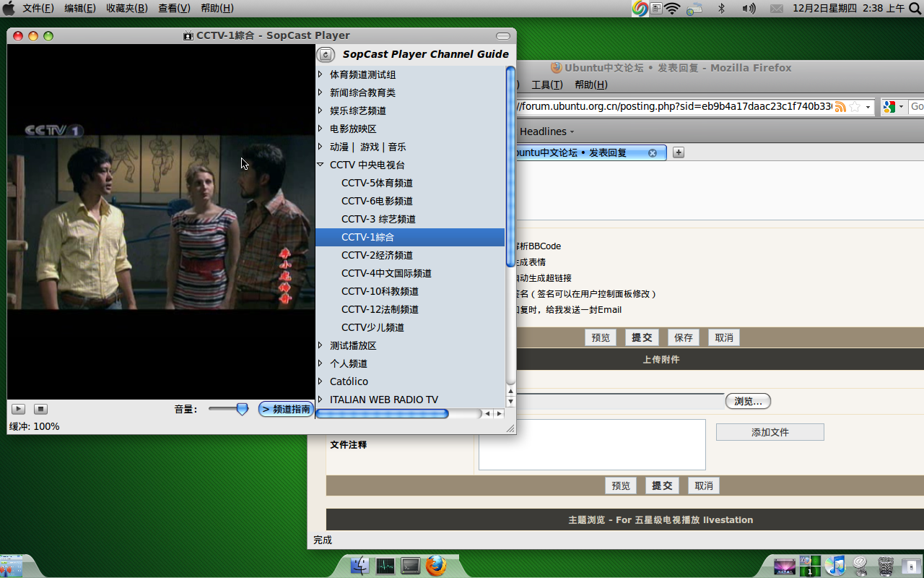Viewport: 924px width, 578px height.
Task: Open 工具(T) menu in Firefox window
Action: tap(547, 85)
